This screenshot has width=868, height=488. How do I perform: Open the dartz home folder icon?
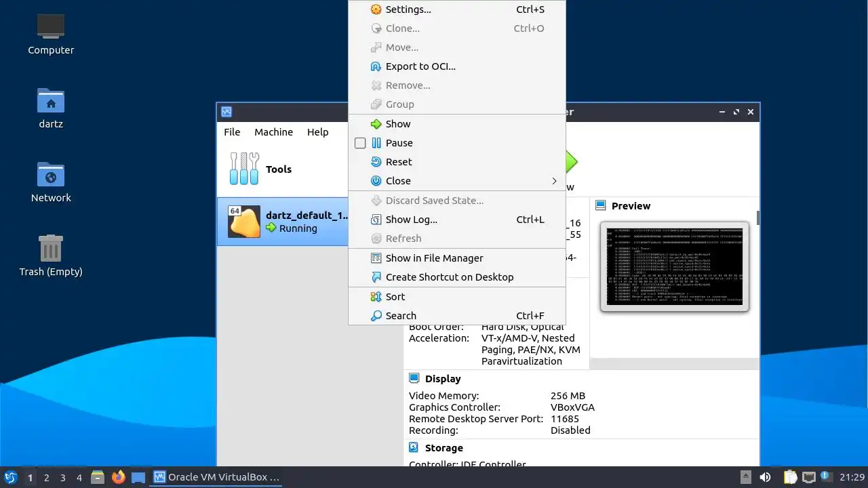coord(51,108)
